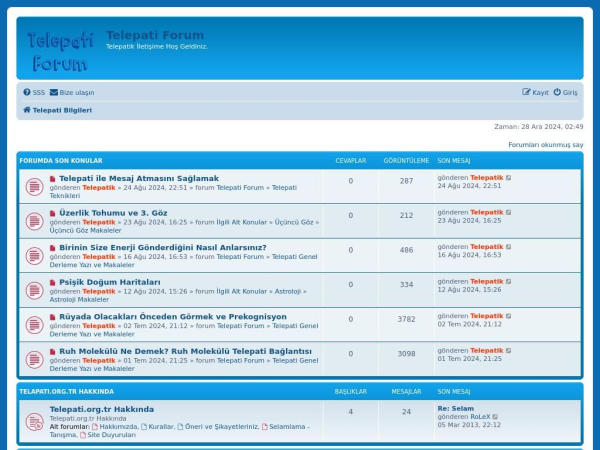
Task: Click SSS question mark icon
Action: click(x=27, y=92)
